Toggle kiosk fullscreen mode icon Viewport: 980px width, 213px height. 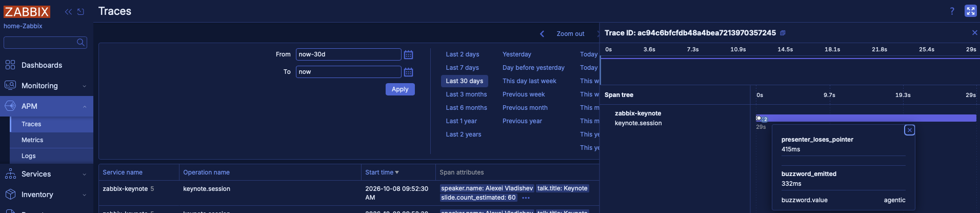970,11
